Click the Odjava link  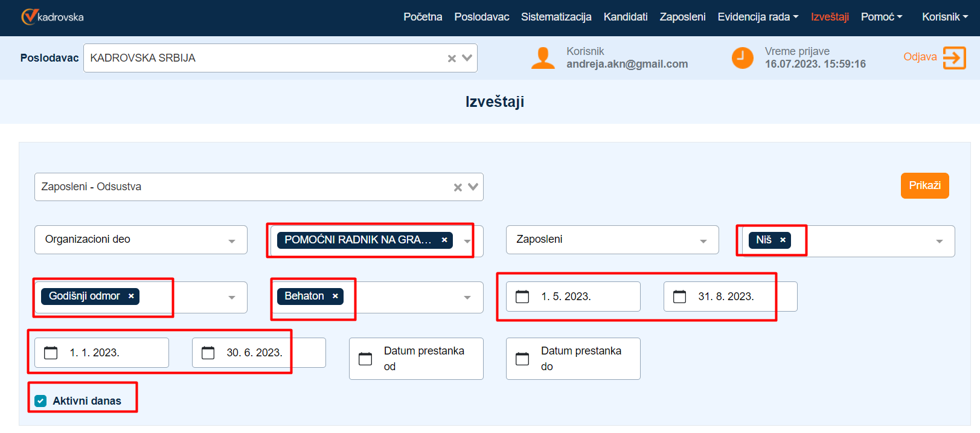tap(920, 57)
